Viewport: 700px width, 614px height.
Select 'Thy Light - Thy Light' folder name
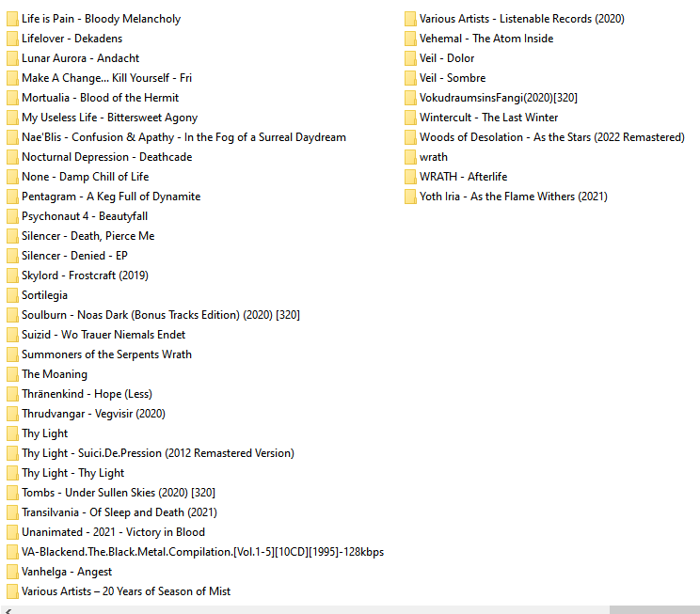point(72,473)
